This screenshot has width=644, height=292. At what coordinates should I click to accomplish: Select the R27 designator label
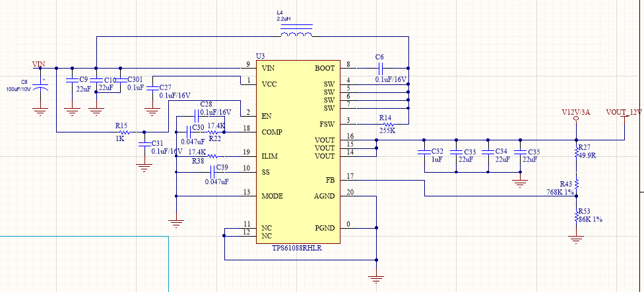(584, 147)
